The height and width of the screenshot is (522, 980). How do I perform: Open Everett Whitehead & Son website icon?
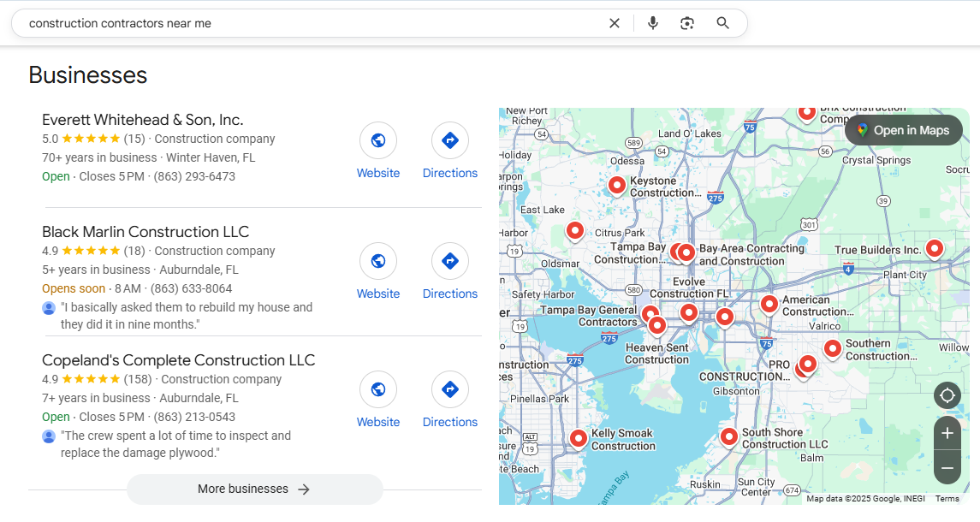[377, 140]
